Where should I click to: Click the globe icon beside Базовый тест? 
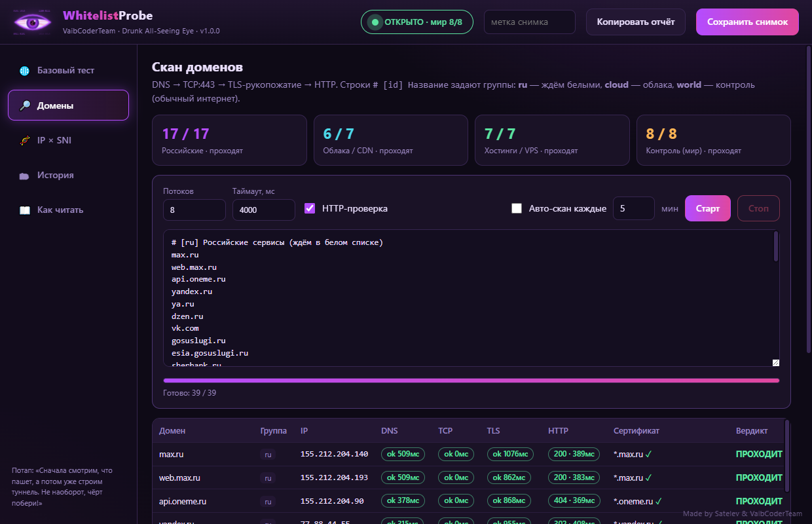click(x=24, y=71)
